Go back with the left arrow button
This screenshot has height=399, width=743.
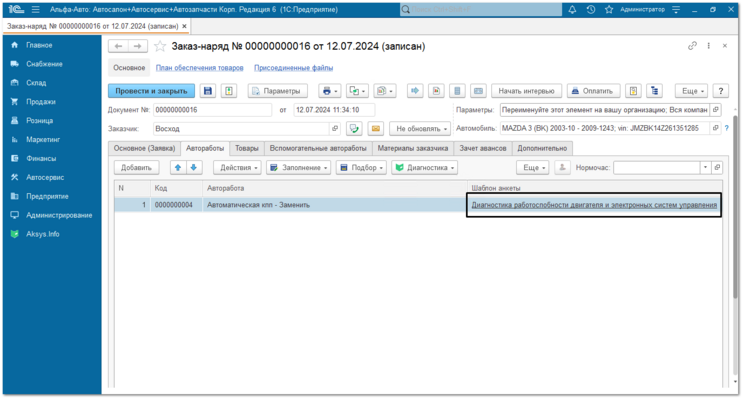pyautogui.click(x=118, y=46)
